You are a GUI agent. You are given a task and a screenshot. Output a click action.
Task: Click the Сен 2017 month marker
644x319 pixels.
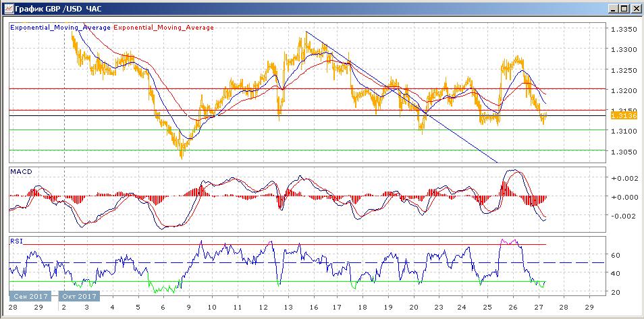tap(31, 296)
